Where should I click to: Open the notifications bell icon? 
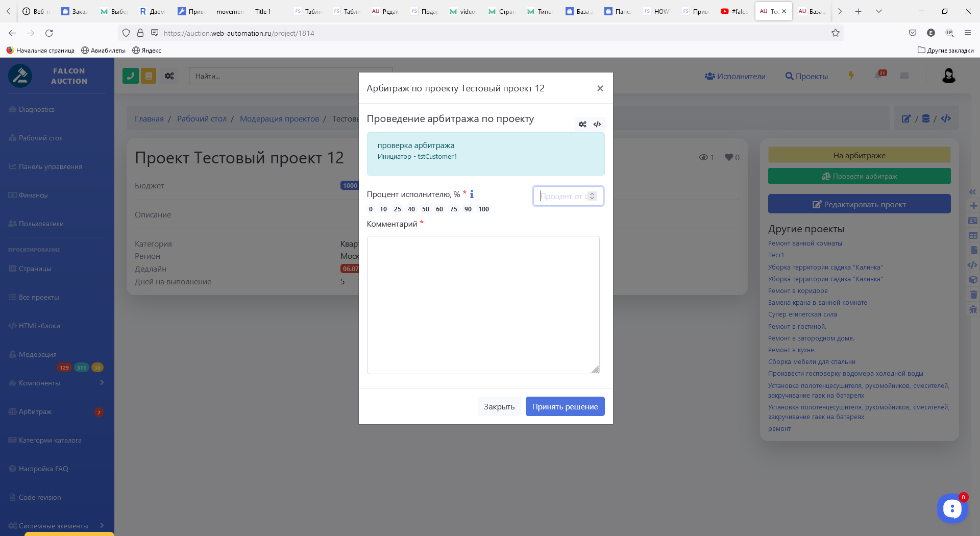tap(878, 76)
